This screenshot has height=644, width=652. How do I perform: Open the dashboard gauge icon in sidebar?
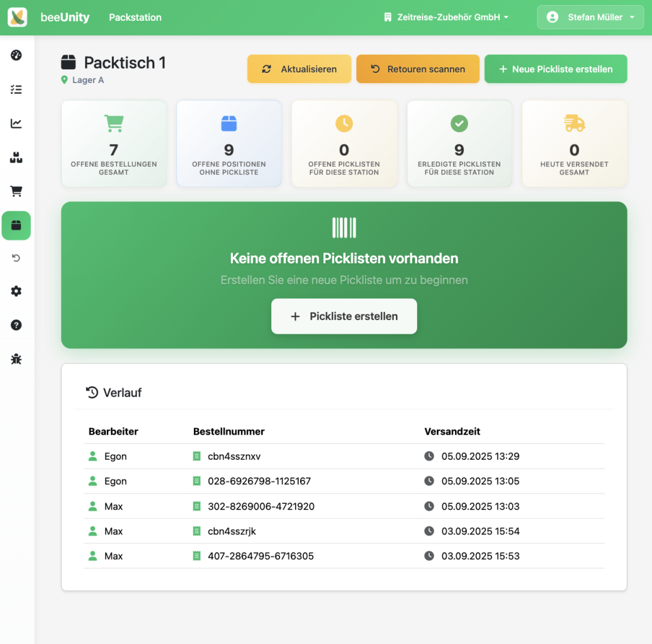(x=16, y=55)
